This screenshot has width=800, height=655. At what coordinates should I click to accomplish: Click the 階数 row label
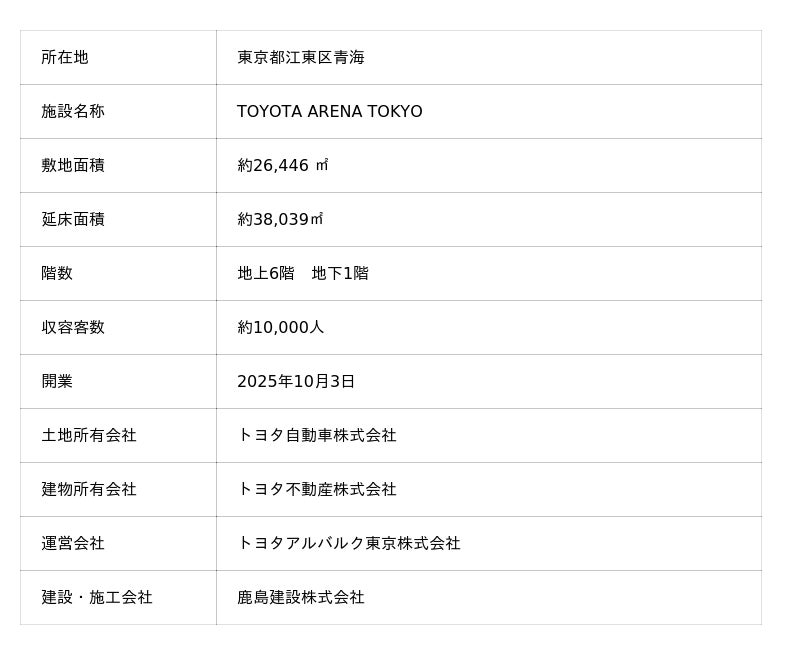pos(57,274)
